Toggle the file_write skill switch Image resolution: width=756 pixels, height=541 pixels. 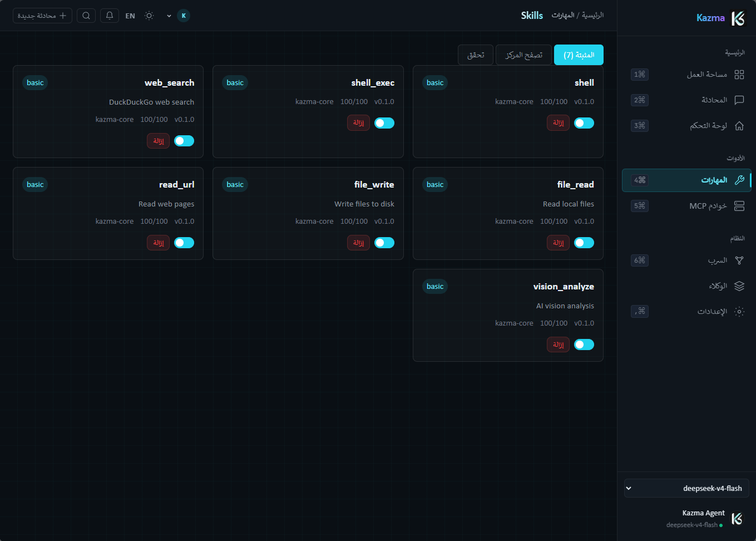384,243
